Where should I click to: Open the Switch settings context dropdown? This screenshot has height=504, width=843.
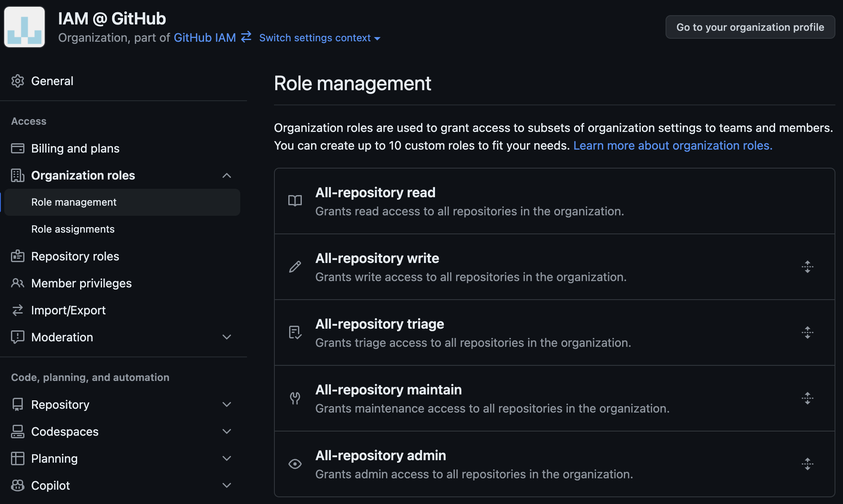click(x=319, y=38)
